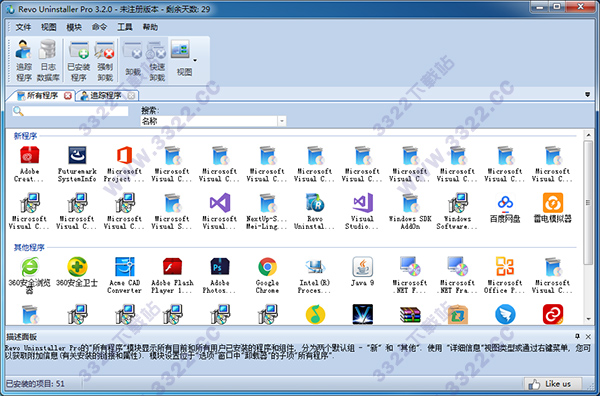Pin the 描述面板 panel

577,336
